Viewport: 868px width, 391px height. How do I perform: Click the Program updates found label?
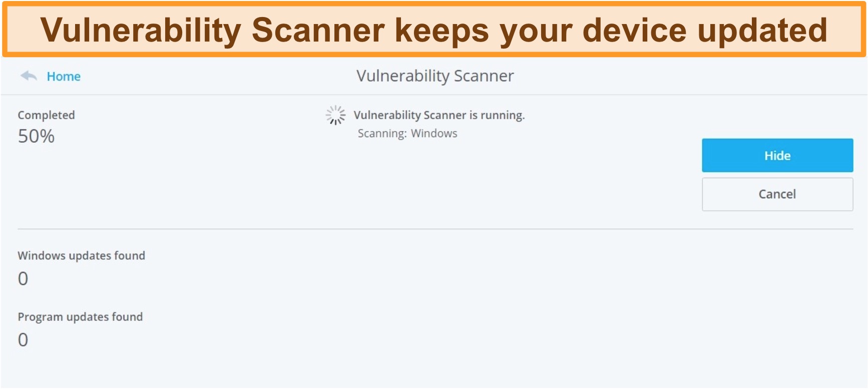(80, 317)
